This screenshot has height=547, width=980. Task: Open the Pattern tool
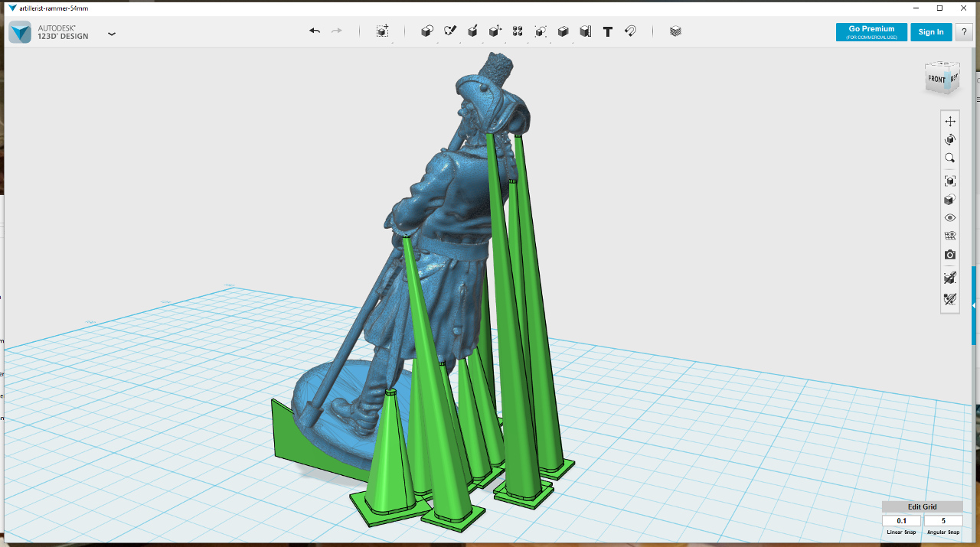tap(518, 31)
